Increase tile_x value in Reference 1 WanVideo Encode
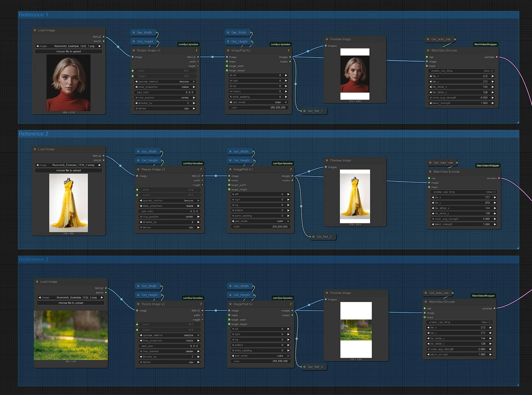Screen dimensions: 532x395 click(493, 76)
